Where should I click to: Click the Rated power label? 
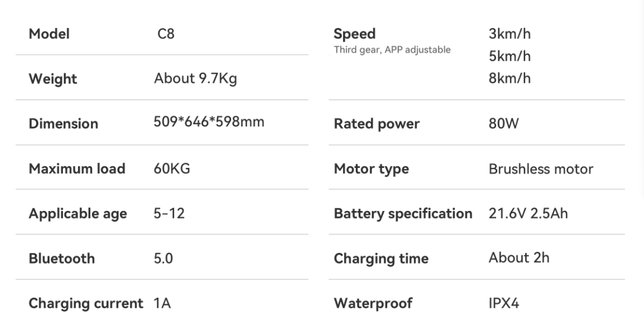pos(376,124)
